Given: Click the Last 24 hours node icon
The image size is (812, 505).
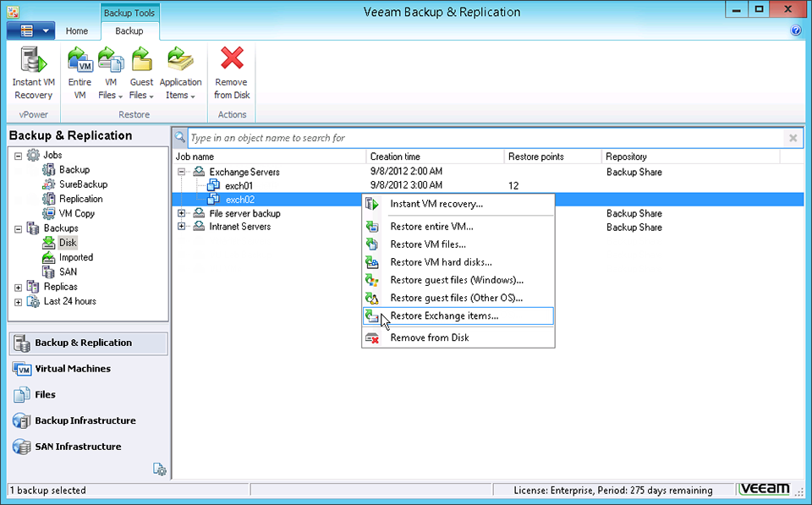Looking at the screenshot, I should (33, 301).
